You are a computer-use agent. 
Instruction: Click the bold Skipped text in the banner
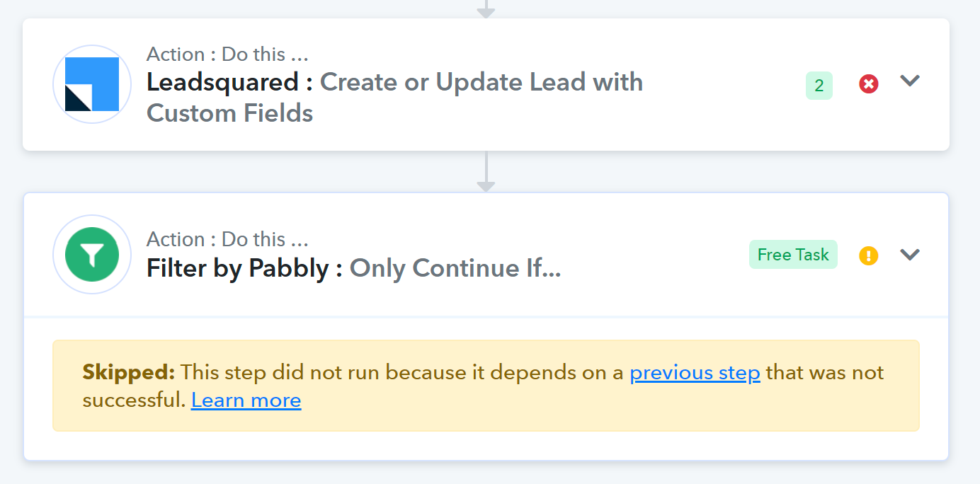[x=129, y=372]
